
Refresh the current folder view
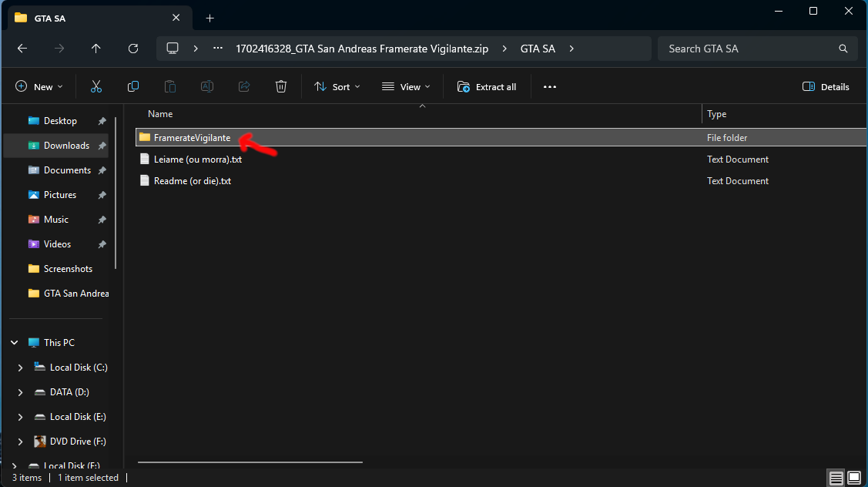pos(132,49)
